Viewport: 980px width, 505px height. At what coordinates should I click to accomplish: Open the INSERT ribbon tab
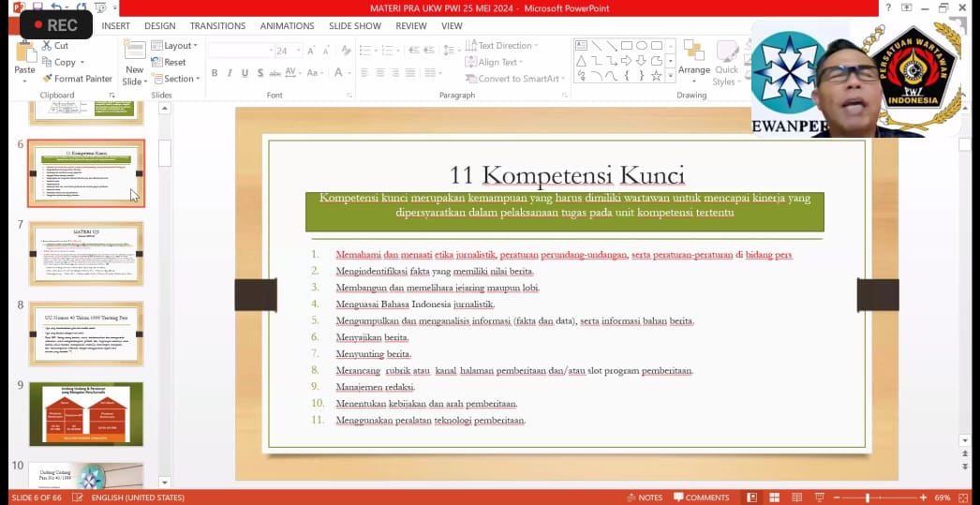[115, 25]
